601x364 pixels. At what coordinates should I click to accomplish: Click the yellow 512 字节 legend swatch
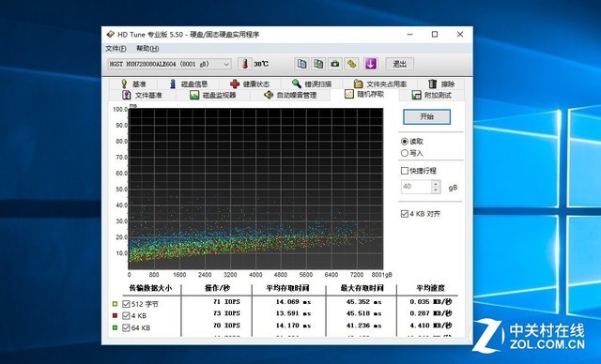[x=115, y=304]
